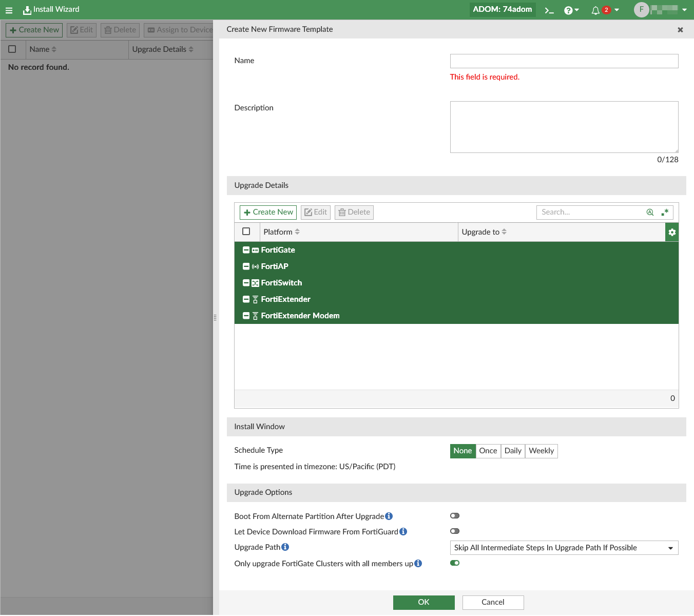
Task: Check the select-all checkbox beside Platform
Action: 246,232
